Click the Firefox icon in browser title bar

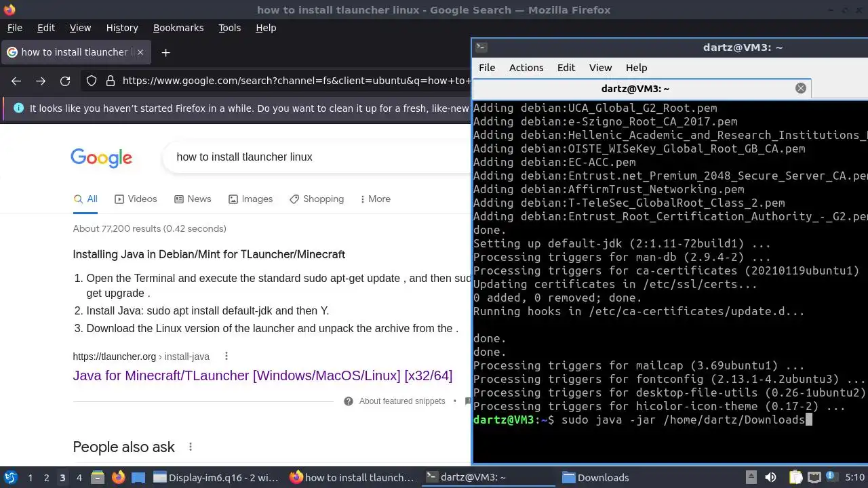pyautogui.click(x=9, y=9)
